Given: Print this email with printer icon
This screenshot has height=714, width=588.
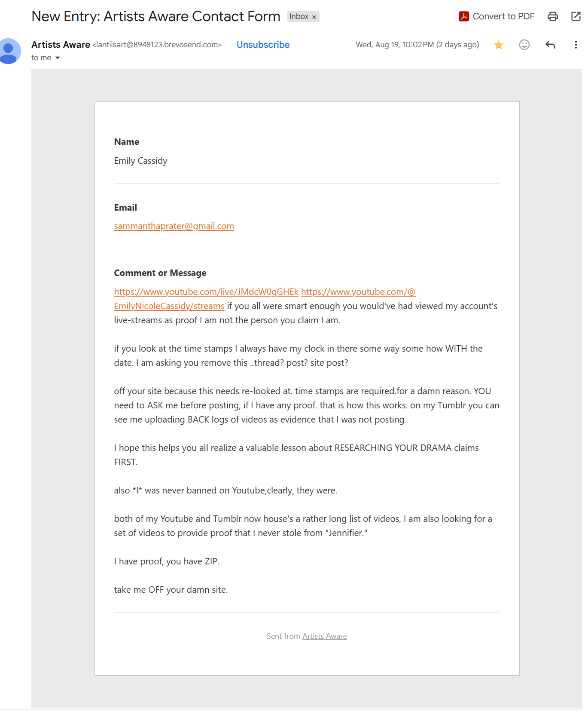Looking at the screenshot, I should coord(552,16).
